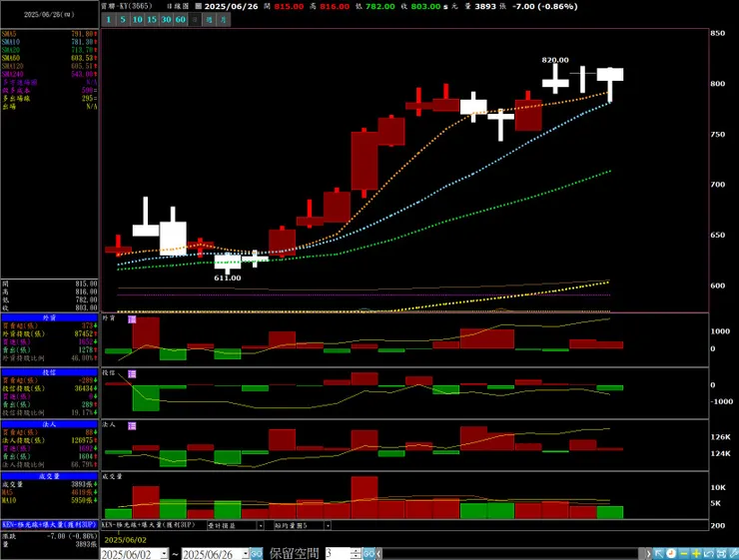
Task: Click the KEN strategy label in left panel
Action: pos(50,525)
